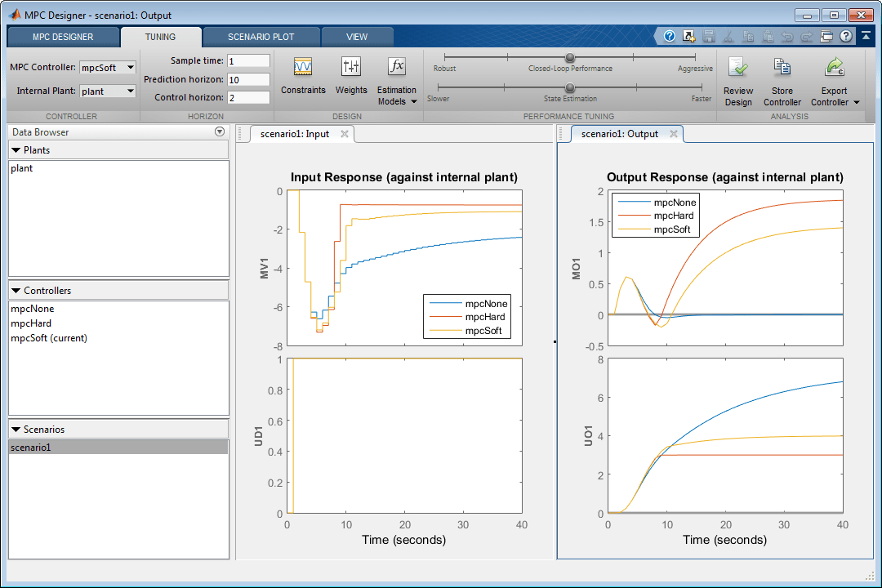882x588 pixels.
Task: Click the switch windows icon in quick access toolbar
Action: point(826,36)
